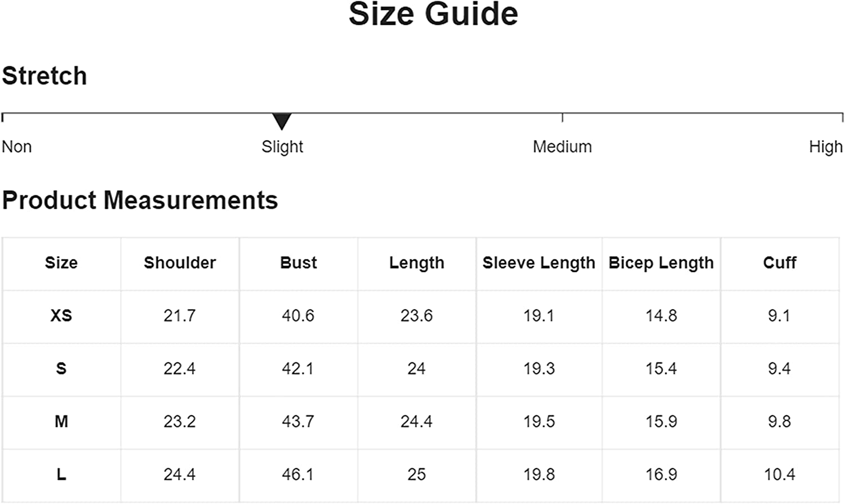Screen dimensions: 845x504
Task: Select the Size Guide title
Action: [433, 15]
